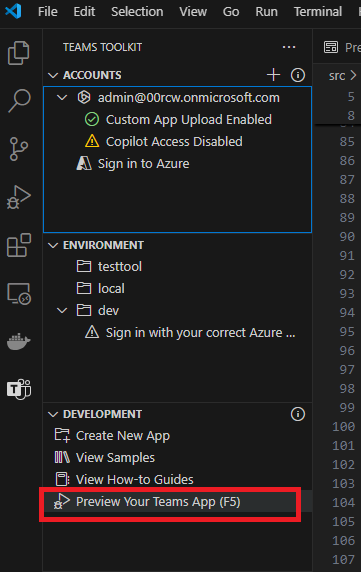The height and width of the screenshot is (572, 361).
Task: Collapse the dev environment folder
Action: click(62, 311)
